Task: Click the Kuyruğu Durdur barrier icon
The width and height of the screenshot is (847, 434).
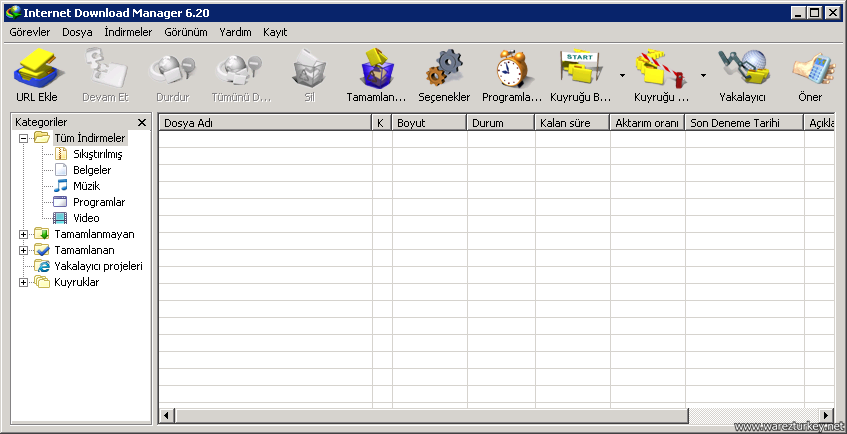Action: (662, 69)
